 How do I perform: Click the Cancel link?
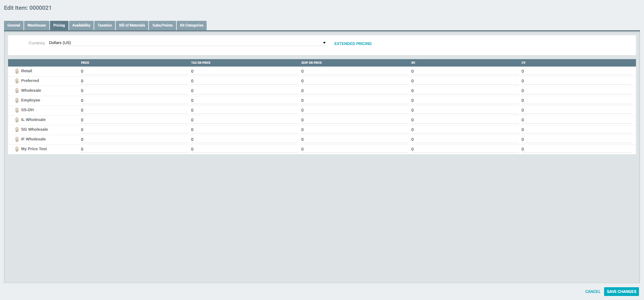593,292
